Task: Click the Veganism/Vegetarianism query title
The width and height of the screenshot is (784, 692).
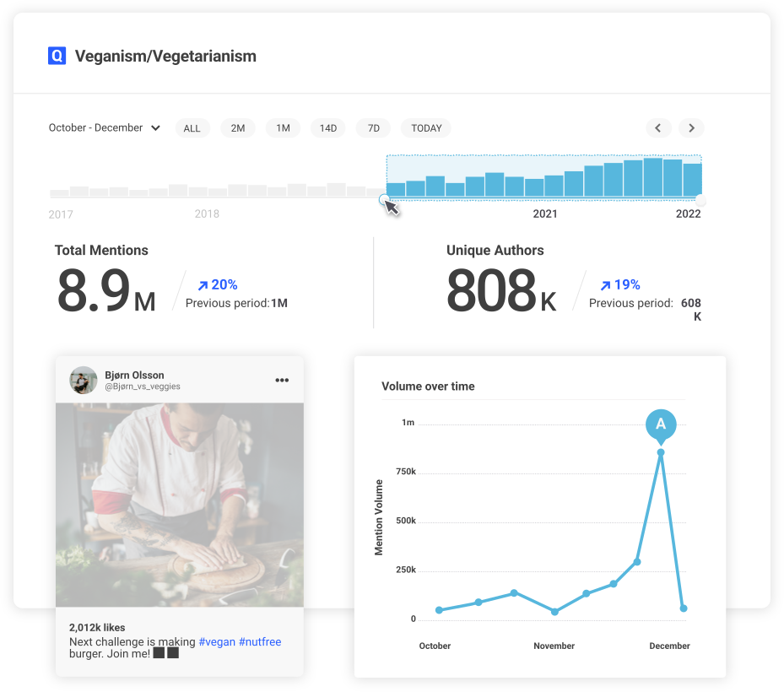Action: 165,56
